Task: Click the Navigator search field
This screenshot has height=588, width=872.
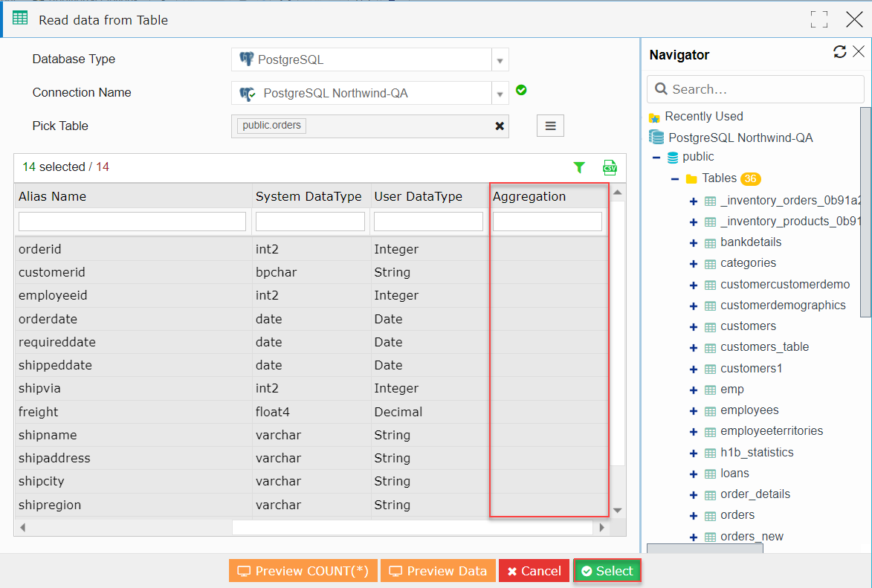Action: [755, 89]
